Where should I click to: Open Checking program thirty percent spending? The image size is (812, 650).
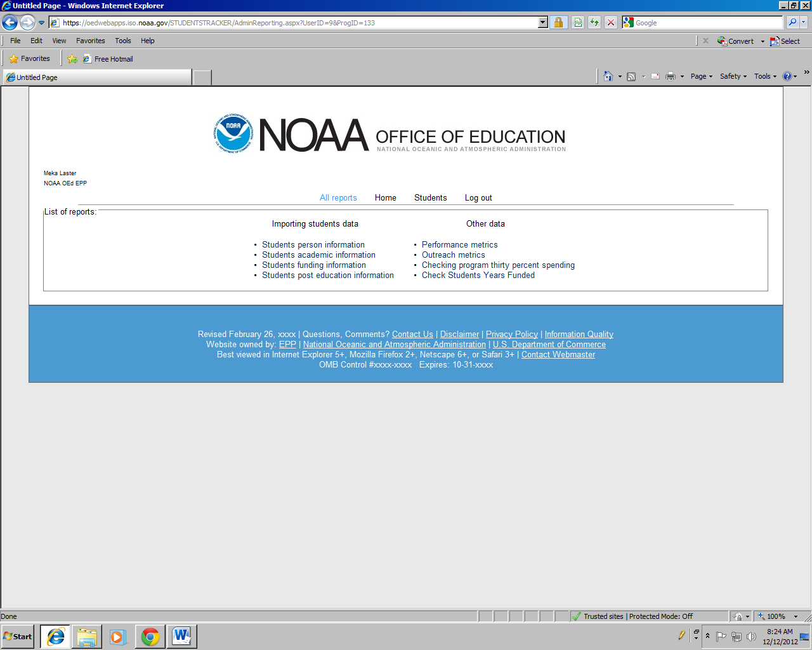499,265
